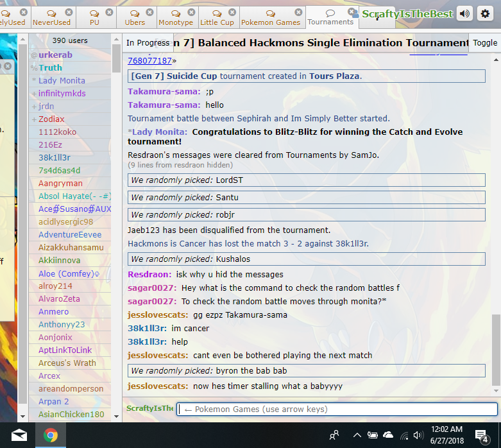Open ScraftyIsTheBest username menu
This screenshot has height=448, width=501.
(407, 13)
